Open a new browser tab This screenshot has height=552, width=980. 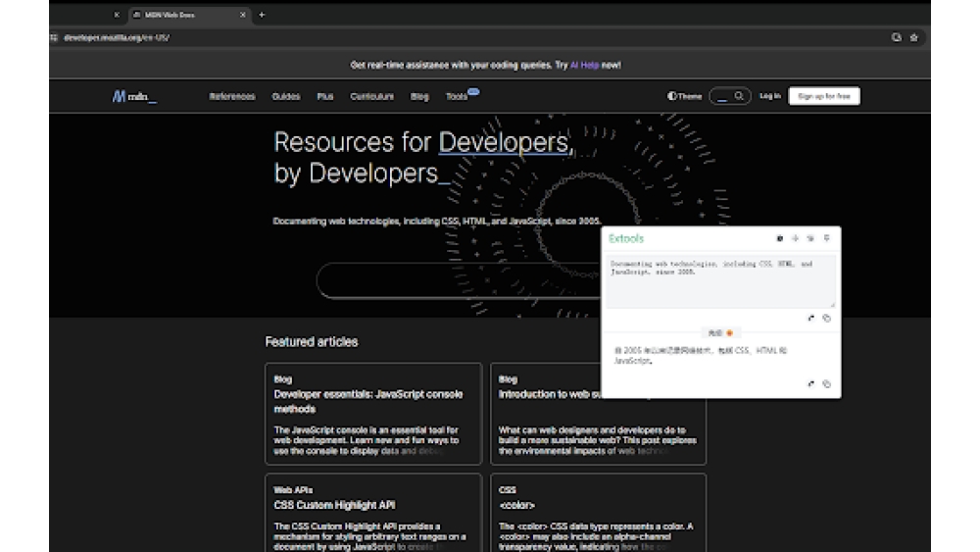(262, 15)
